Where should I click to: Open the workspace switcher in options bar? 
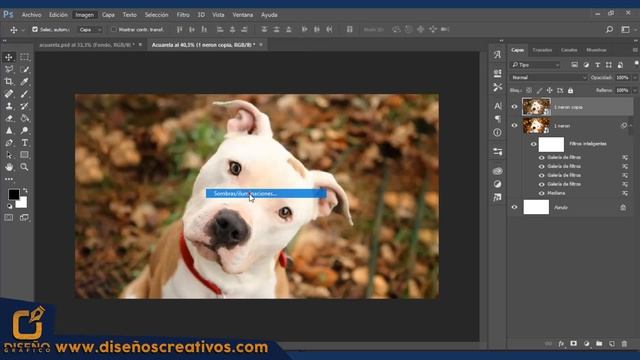tap(625, 29)
